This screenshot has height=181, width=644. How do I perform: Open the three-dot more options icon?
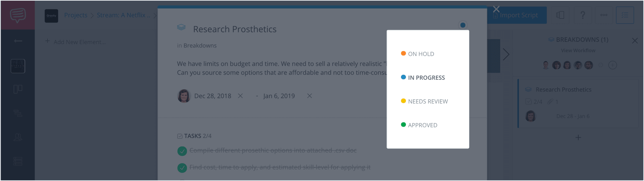click(x=604, y=15)
